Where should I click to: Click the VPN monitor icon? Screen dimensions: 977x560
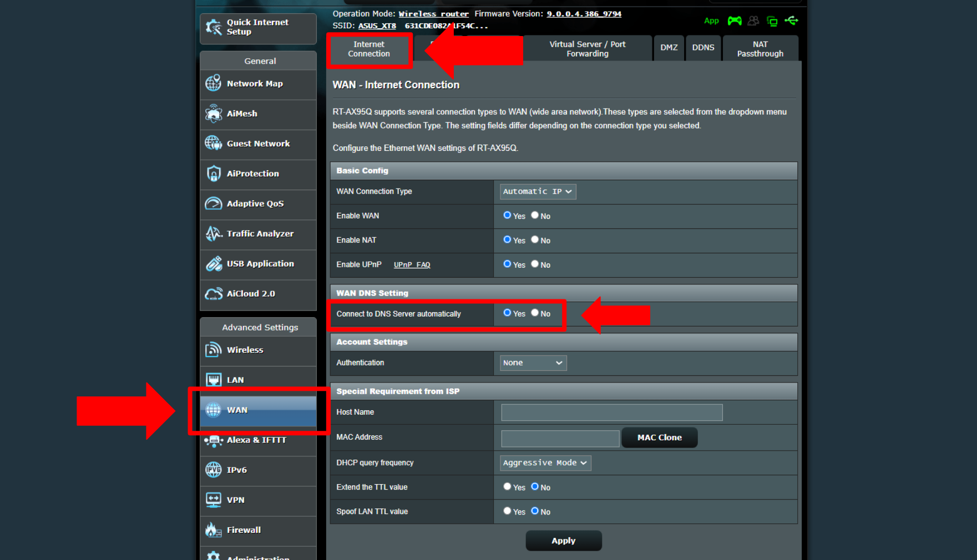click(x=214, y=500)
